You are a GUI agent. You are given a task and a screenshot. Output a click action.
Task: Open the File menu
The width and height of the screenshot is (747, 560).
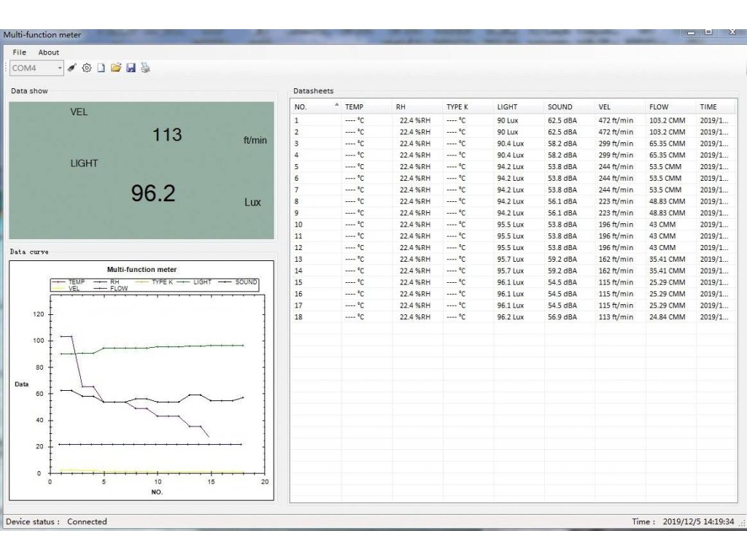(x=19, y=52)
